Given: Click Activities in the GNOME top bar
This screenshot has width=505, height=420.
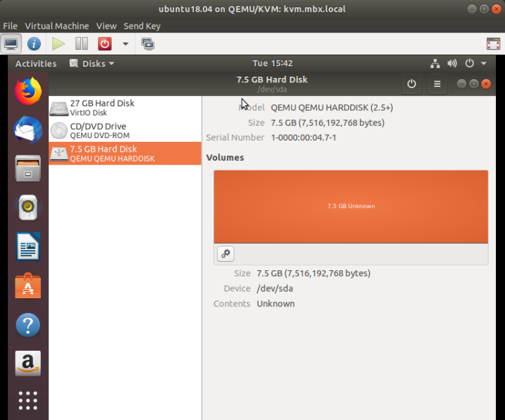Looking at the screenshot, I should click(36, 64).
